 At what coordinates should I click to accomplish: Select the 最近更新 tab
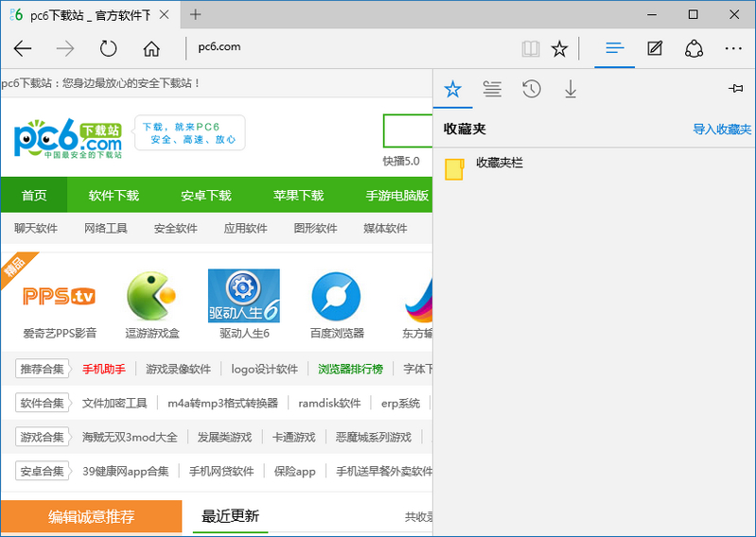coord(230,516)
